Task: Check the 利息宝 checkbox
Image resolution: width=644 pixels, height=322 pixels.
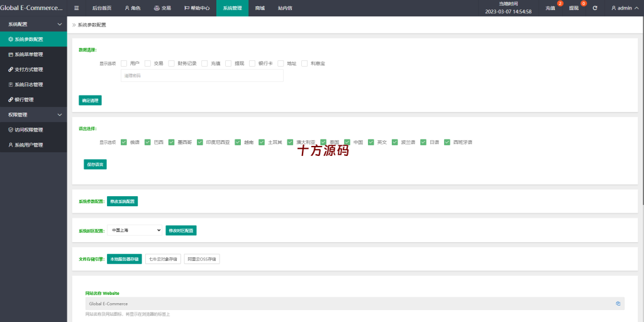Action: click(x=305, y=64)
